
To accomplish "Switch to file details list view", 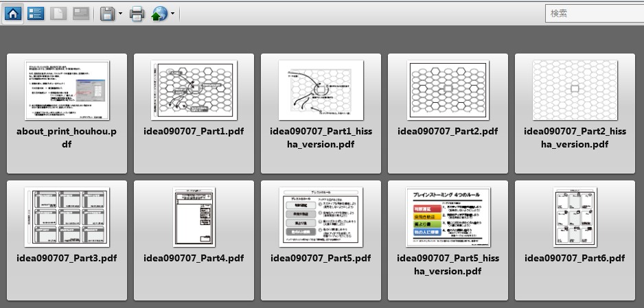I will click(36, 13).
